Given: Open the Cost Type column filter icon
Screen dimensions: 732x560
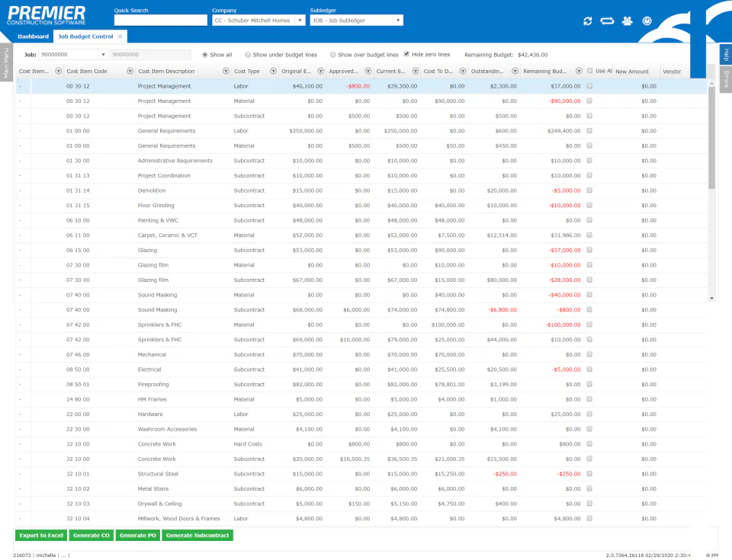Looking at the screenshot, I should point(273,71).
